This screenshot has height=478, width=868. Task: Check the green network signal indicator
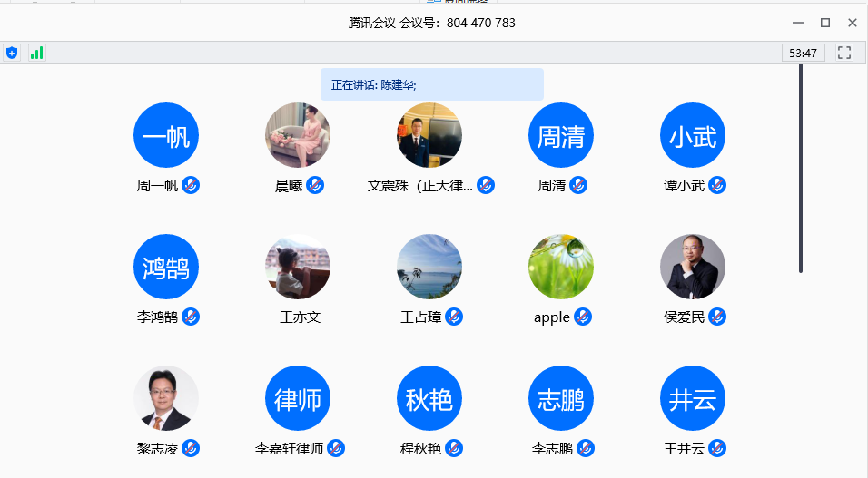coord(36,54)
